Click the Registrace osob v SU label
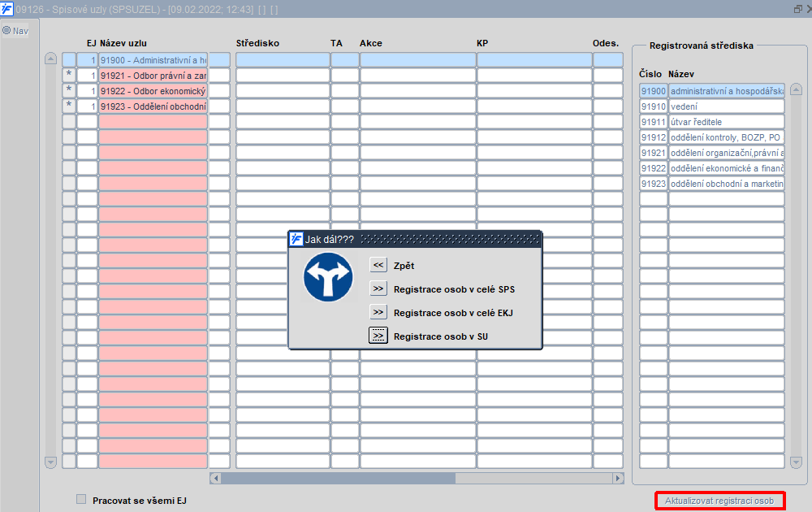 tap(441, 336)
